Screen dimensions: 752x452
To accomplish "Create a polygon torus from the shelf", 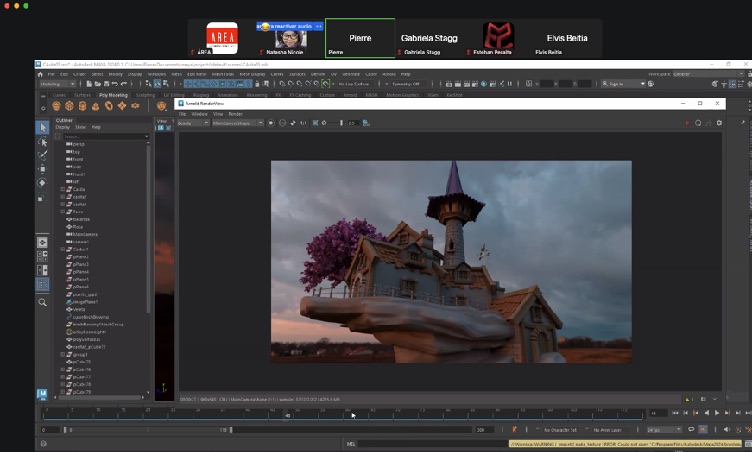I will coord(109,106).
